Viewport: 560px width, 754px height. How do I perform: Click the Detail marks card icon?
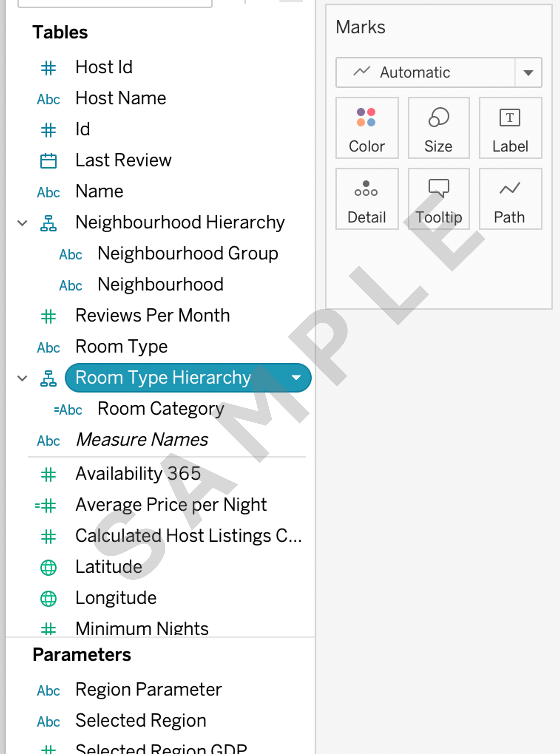366,188
